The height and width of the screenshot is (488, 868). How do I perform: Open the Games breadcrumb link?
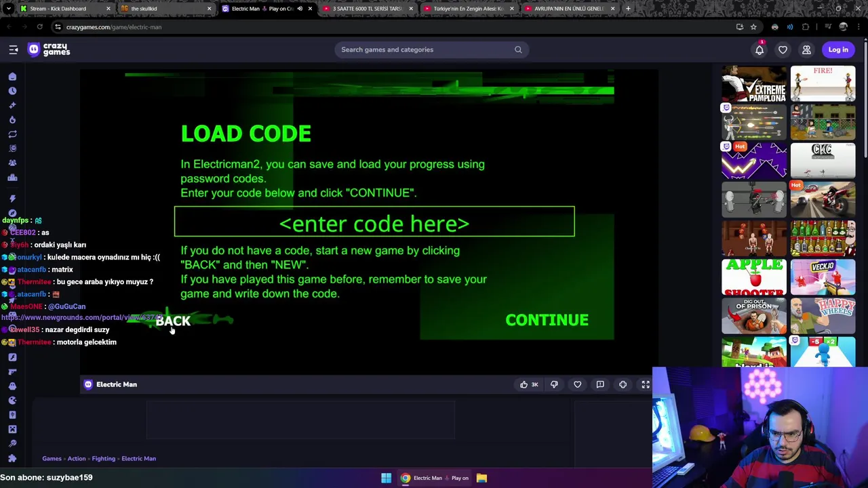(x=52, y=459)
